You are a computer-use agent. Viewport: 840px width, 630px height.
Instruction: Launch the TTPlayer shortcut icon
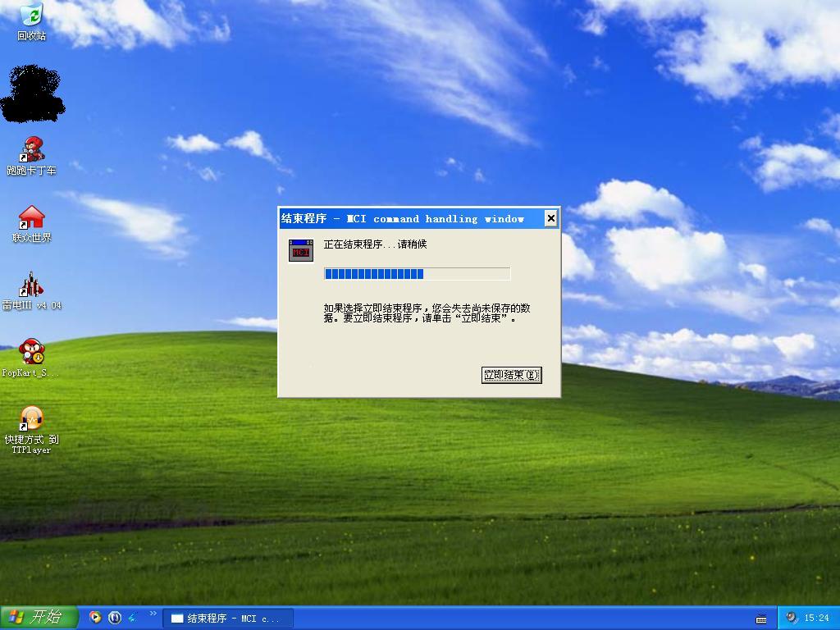(32, 430)
